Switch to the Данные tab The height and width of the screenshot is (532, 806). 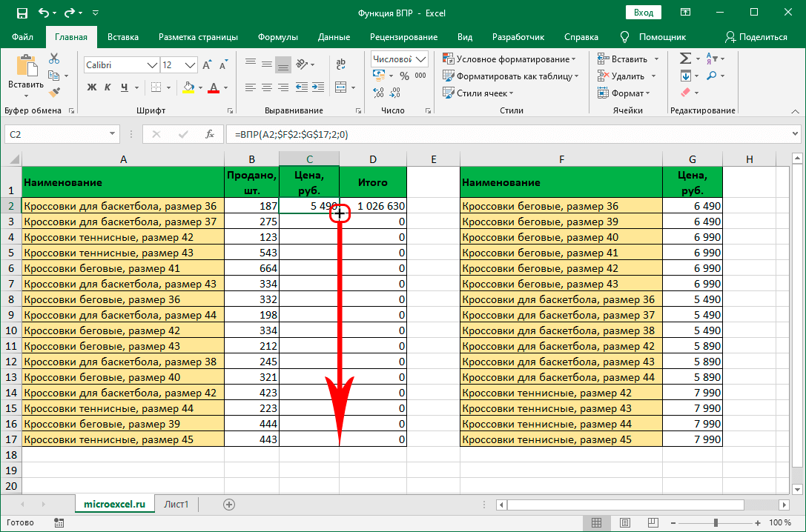tap(334, 37)
